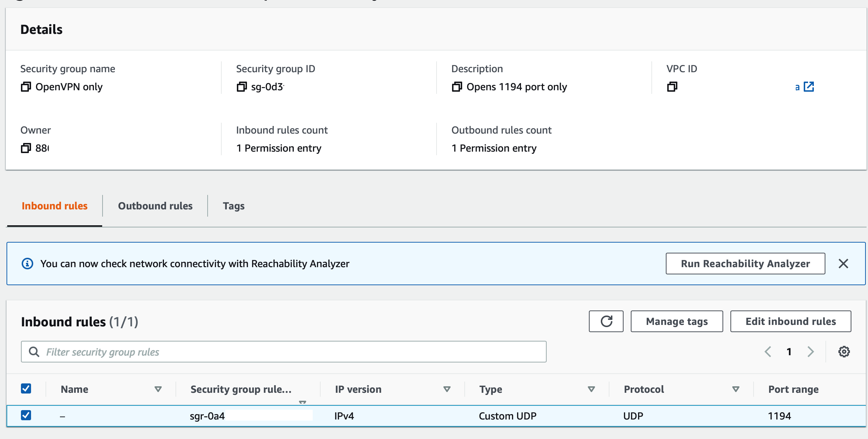Click the port range value 1194
This screenshot has height=439, width=868.
click(x=779, y=416)
